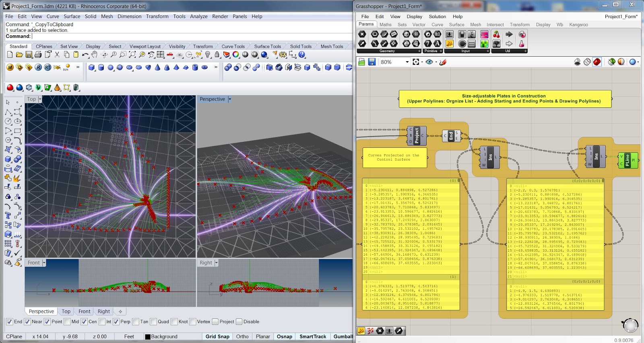Open the Perspective viewport title dropdown arrow
Image resolution: width=644 pixels, height=343 pixels.
(230, 99)
